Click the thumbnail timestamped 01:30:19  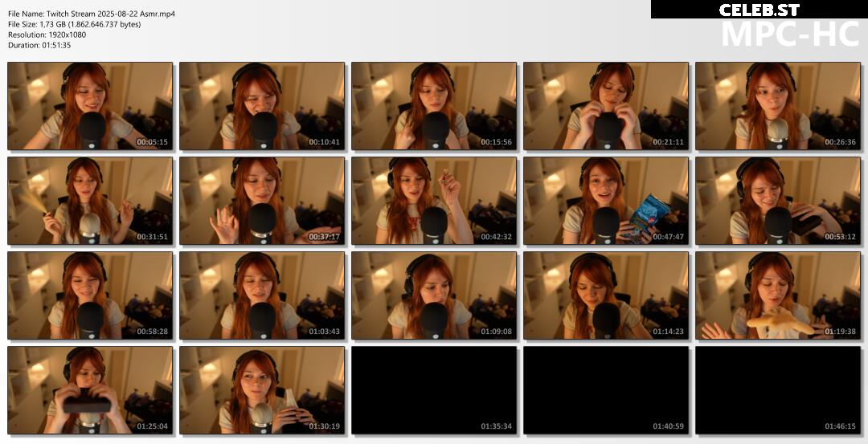(x=262, y=390)
